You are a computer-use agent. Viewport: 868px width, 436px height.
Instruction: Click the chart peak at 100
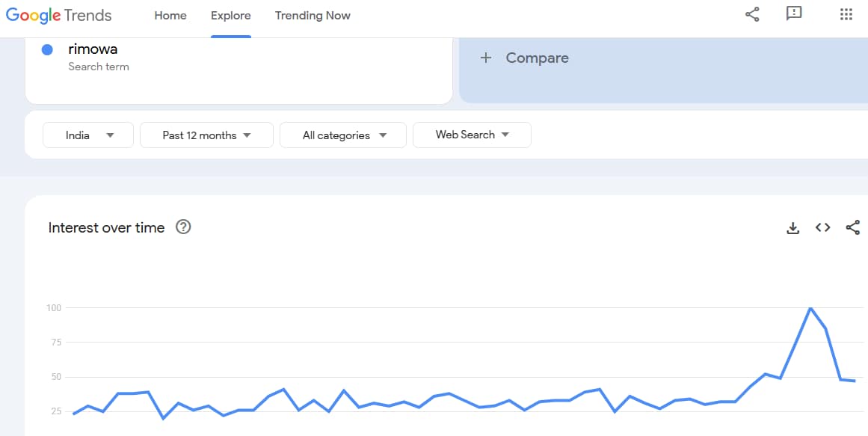(810, 307)
